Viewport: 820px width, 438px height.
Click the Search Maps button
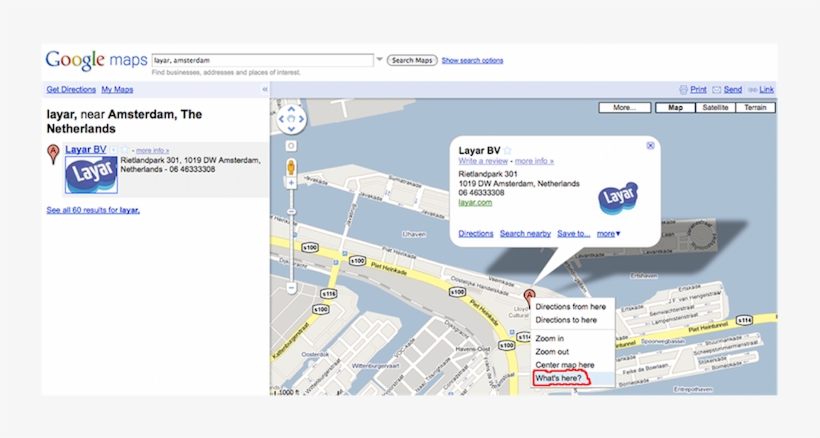tap(412, 60)
